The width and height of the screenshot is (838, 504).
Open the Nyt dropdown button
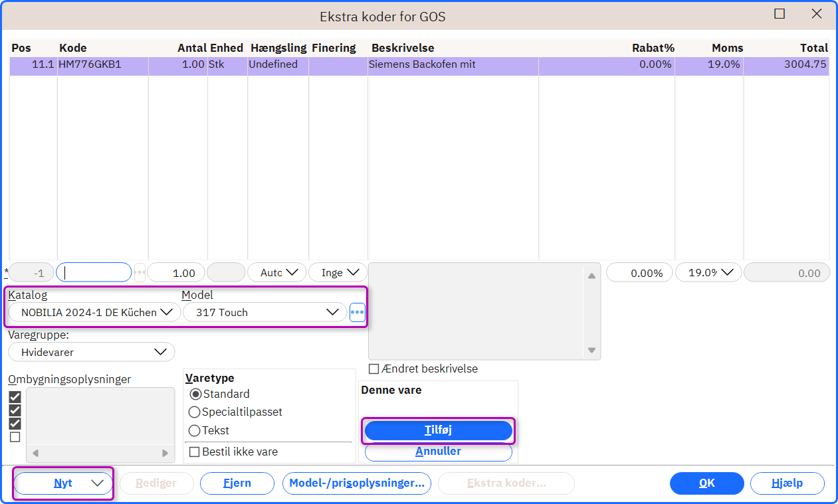63,483
